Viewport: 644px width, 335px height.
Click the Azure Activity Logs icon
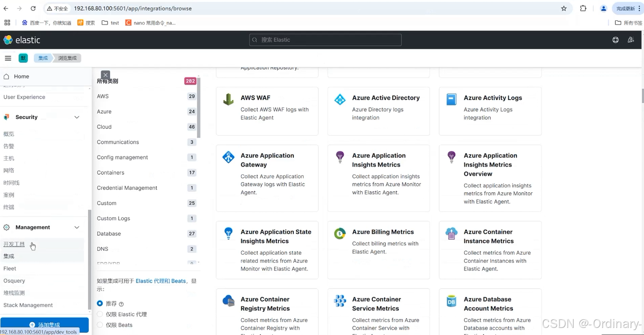pyautogui.click(x=451, y=99)
